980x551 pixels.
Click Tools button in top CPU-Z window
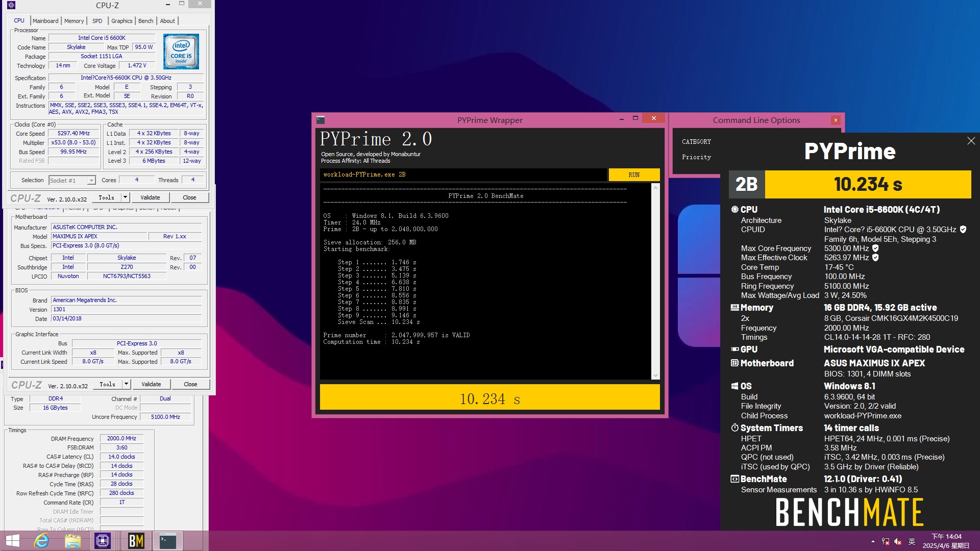click(107, 197)
